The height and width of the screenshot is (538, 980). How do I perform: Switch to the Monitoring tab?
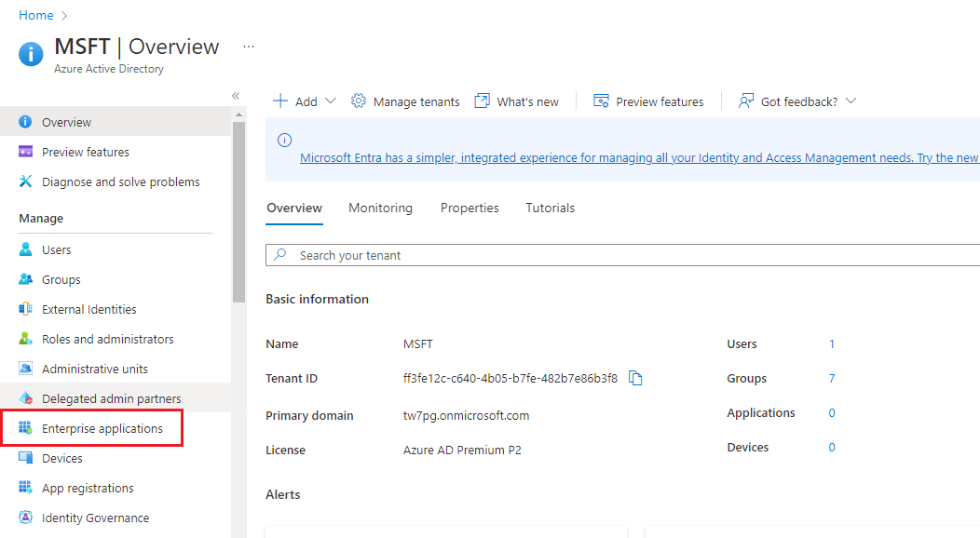pyautogui.click(x=380, y=208)
